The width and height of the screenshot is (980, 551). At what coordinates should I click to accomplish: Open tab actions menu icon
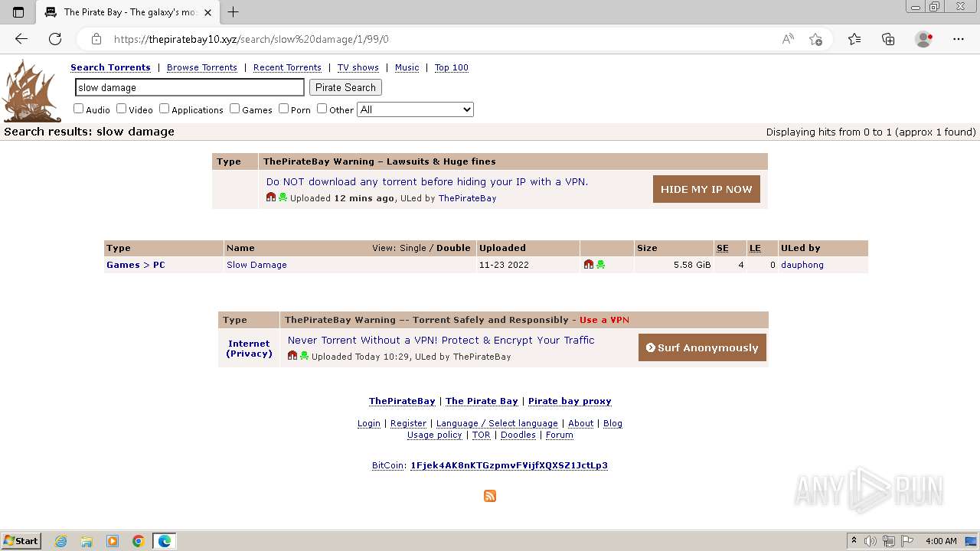[18, 12]
